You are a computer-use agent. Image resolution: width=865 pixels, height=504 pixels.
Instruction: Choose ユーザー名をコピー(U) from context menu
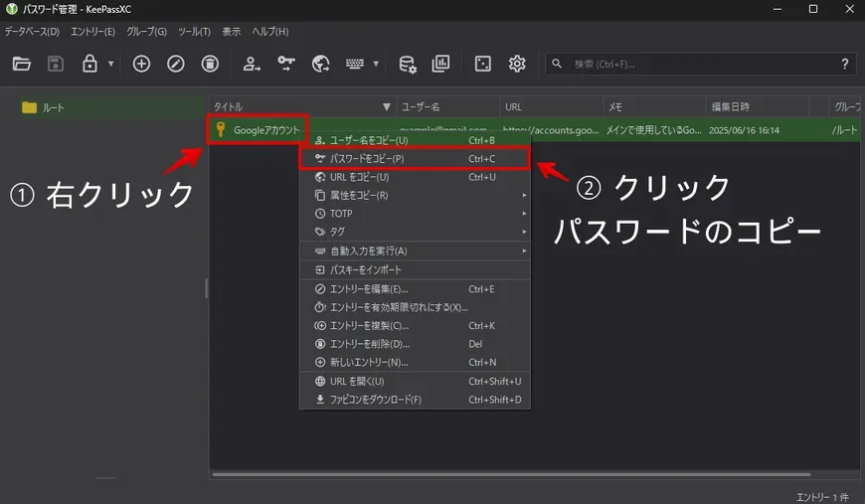tap(415, 140)
